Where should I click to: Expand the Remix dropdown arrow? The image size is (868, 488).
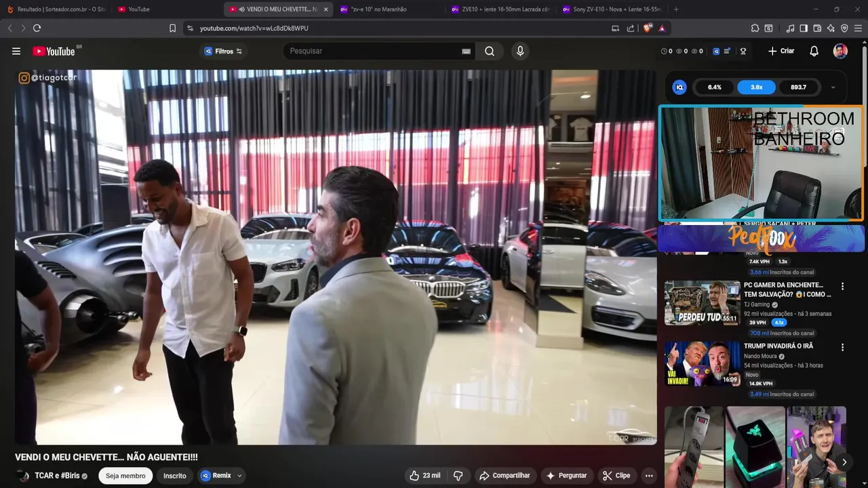click(239, 476)
